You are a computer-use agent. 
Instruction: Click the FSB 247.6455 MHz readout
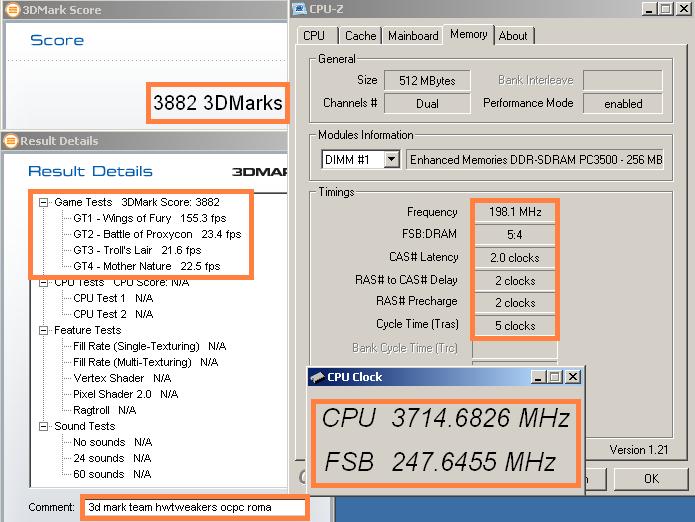[x=440, y=462]
